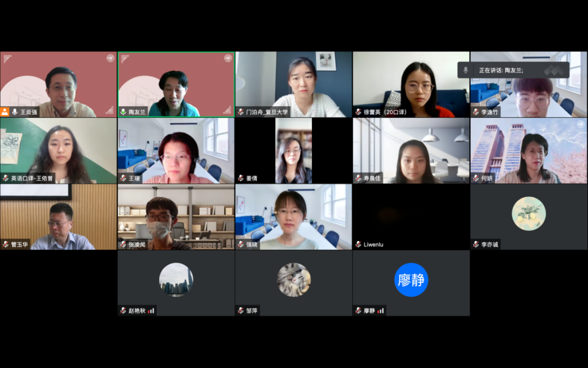588x368 pixels.
Task: Click the 何妍 name label
Action: point(487,178)
